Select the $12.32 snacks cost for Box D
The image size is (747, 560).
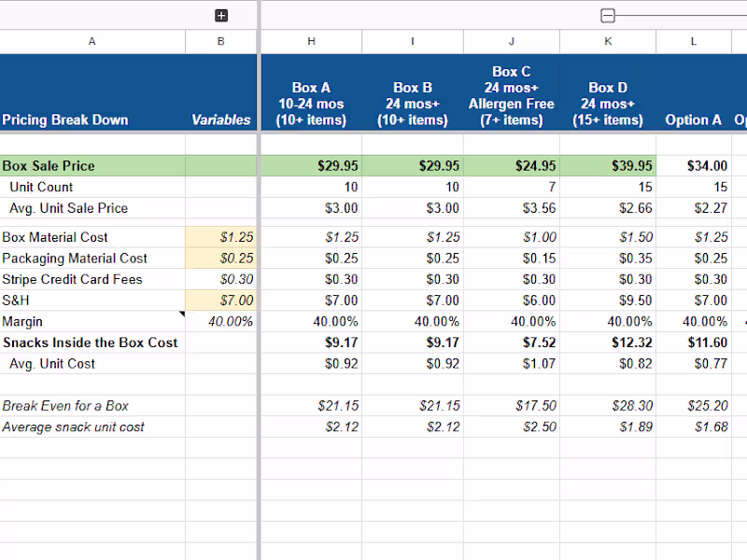coord(608,343)
